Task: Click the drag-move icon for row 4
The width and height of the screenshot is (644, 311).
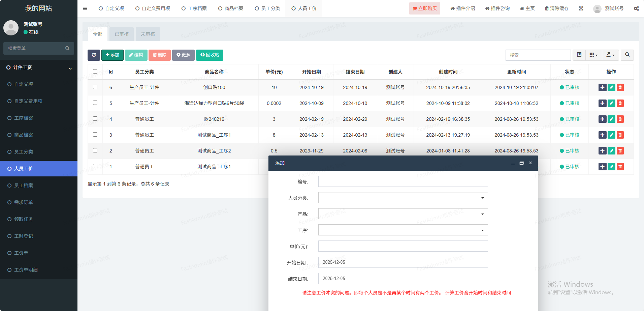Action: click(x=602, y=119)
